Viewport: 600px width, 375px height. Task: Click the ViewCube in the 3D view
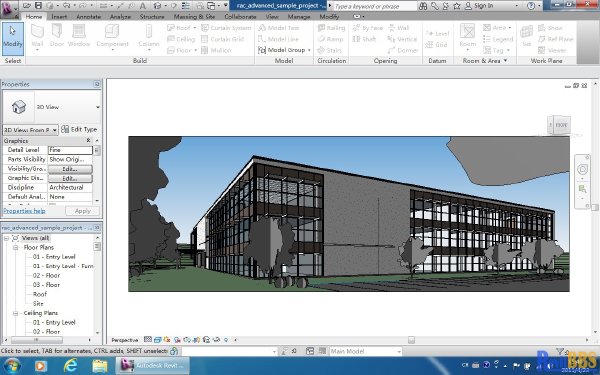559,125
